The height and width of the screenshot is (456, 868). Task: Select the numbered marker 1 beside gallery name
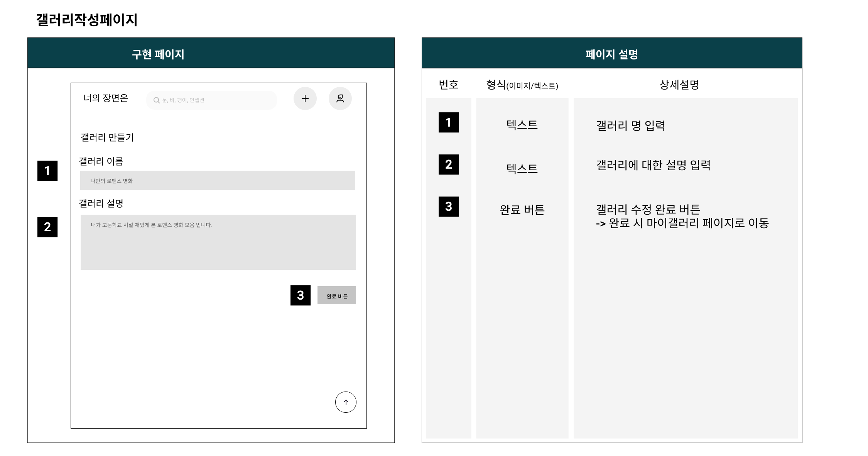click(47, 171)
